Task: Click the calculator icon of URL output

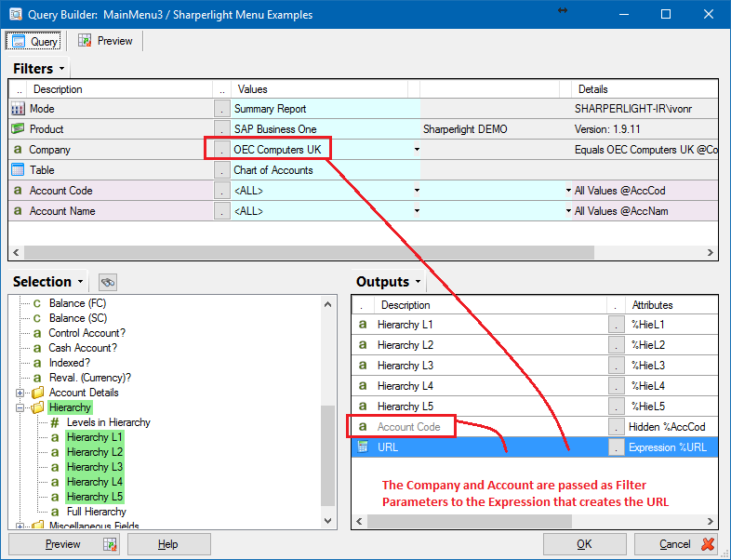Action: [363, 447]
